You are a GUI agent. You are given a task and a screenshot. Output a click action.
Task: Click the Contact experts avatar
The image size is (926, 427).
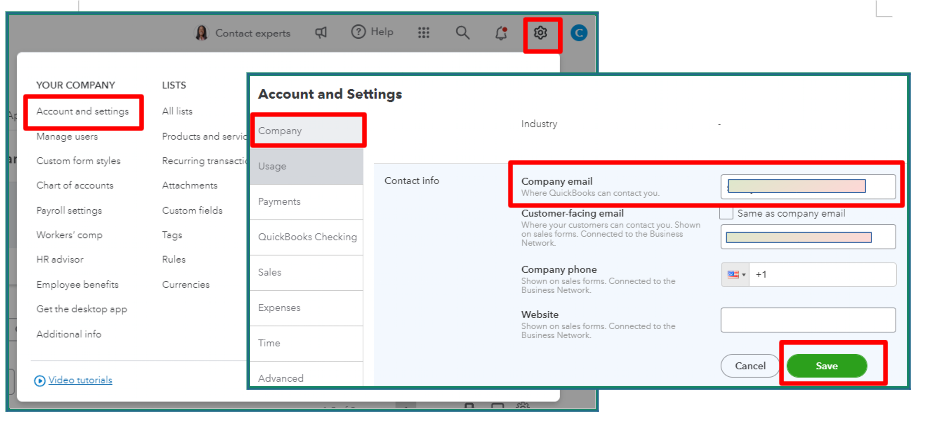pos(201,33)
